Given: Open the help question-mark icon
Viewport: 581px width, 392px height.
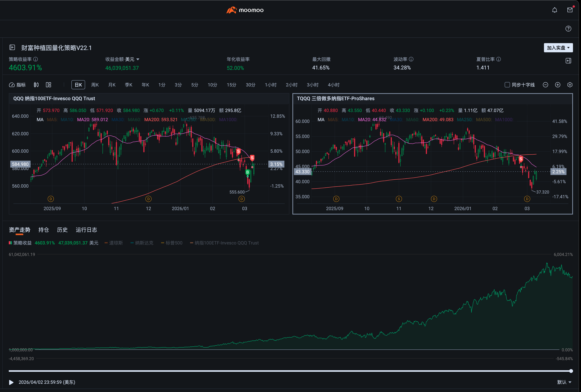Looking at the screenshot, I should [x=568, y=29].
